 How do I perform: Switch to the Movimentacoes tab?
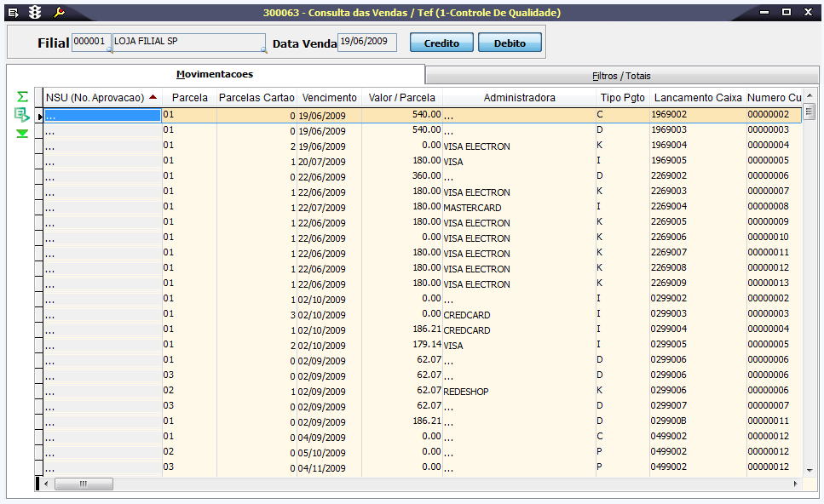215,75
